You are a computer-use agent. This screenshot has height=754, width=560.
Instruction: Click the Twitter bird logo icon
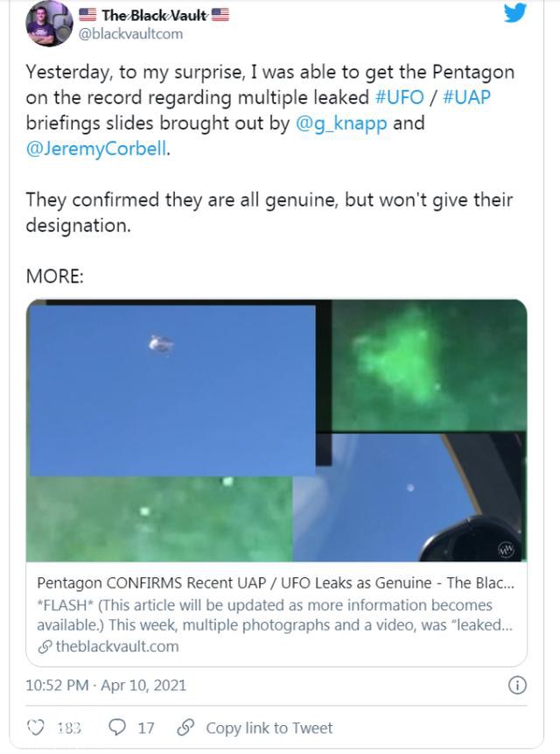[515, 14]
